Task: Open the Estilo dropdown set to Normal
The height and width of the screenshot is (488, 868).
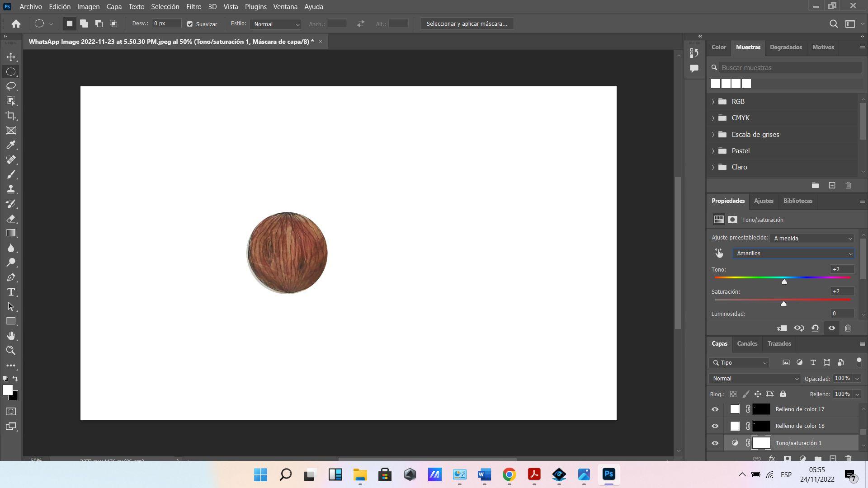Action: click(x=276, y=24)
